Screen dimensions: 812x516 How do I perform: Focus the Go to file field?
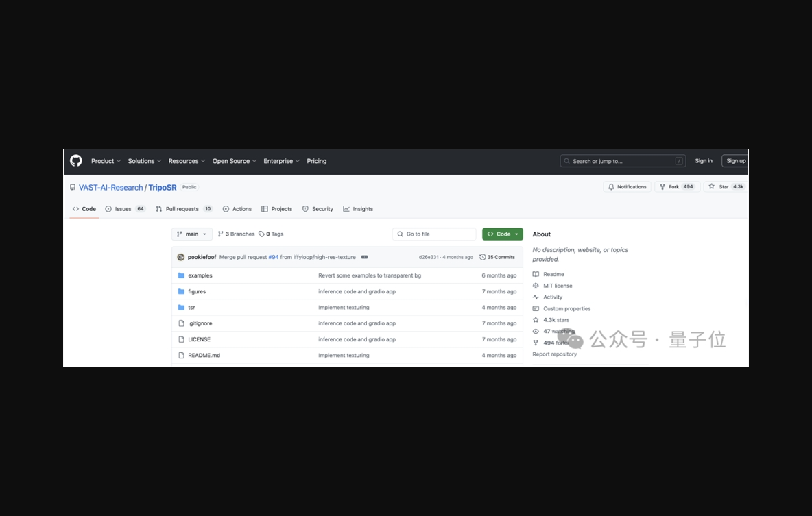(x=434, y=234)
